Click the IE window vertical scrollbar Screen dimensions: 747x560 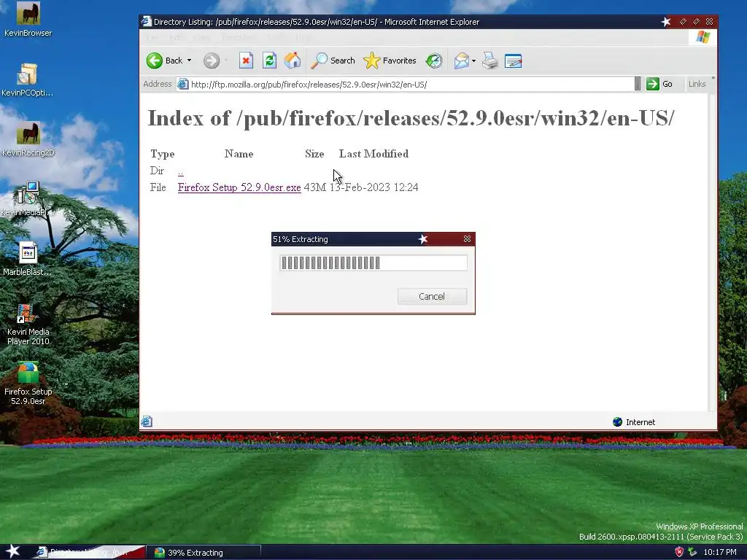click(x=712, y=252)
